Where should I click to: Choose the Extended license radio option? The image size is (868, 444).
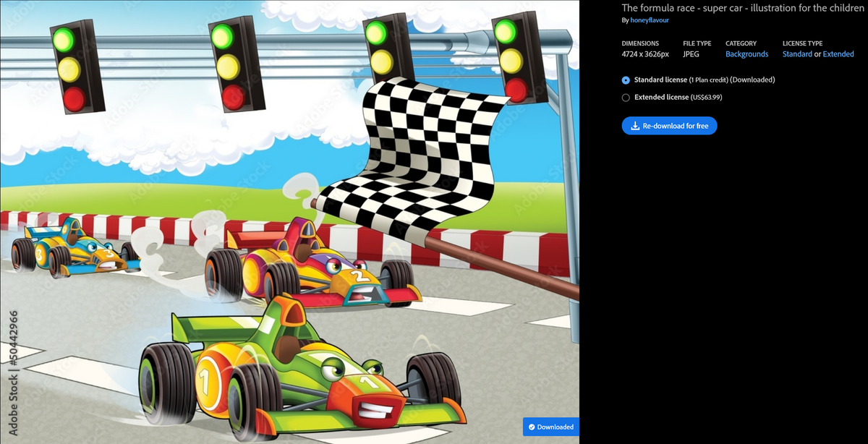626,98
